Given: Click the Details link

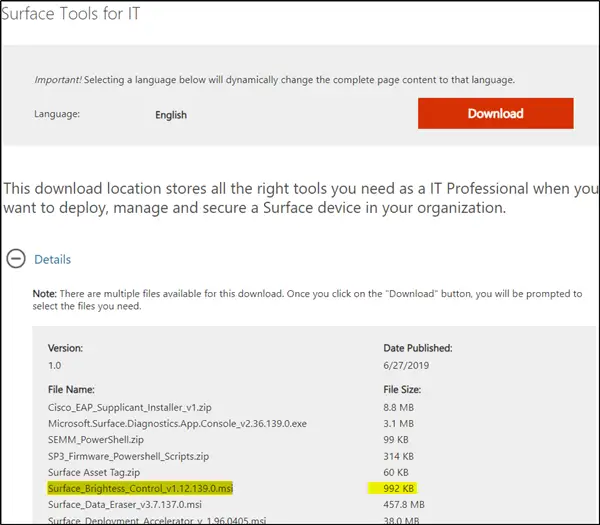Looking at the screenshot, I should (52, 259).
